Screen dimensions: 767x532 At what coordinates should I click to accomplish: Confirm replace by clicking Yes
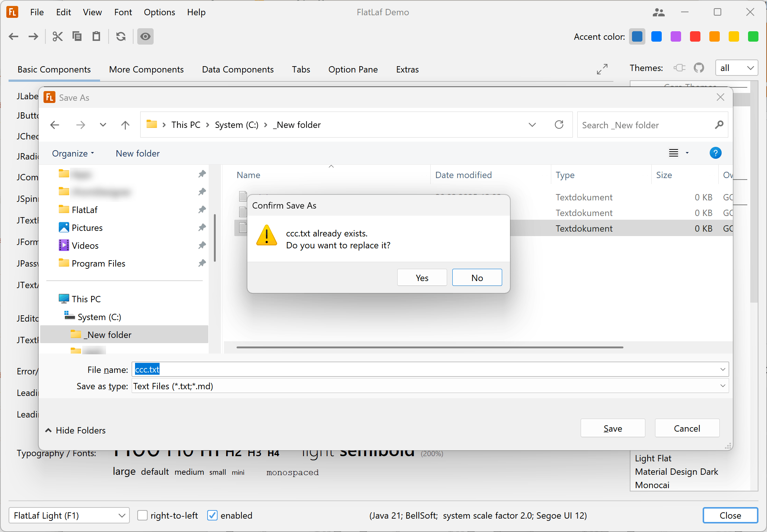tap(422, 278)
